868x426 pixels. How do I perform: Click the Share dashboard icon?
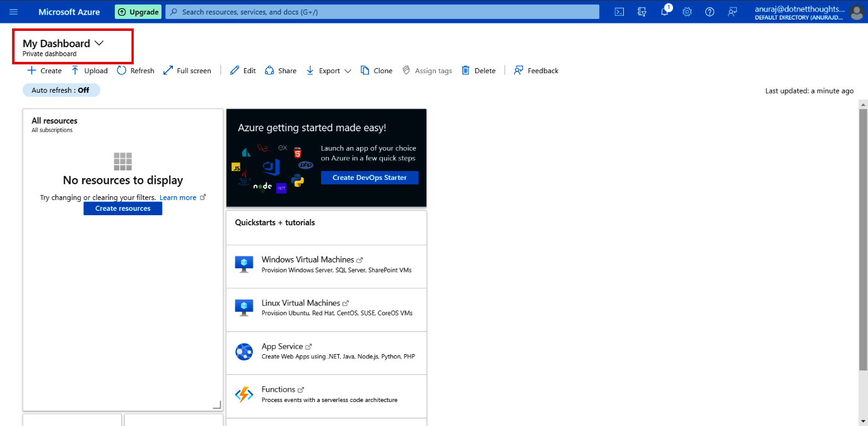269,71
